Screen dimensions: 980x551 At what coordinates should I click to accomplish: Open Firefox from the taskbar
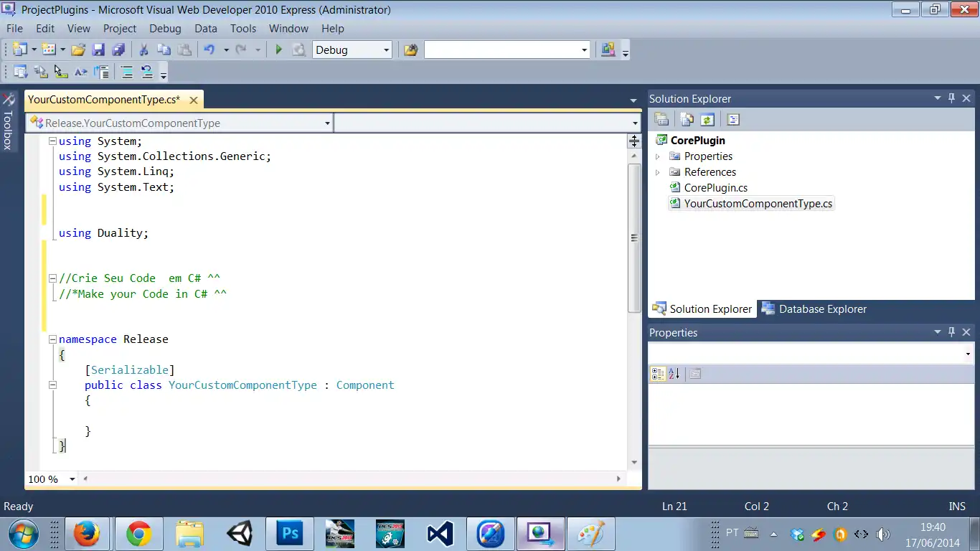click(x=87, y=534)
